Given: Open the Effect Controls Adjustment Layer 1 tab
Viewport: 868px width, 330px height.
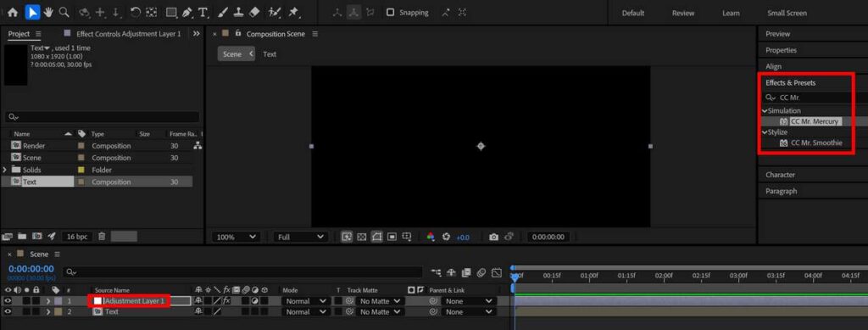Looking at the screenshot, I should tap(129, 34).
